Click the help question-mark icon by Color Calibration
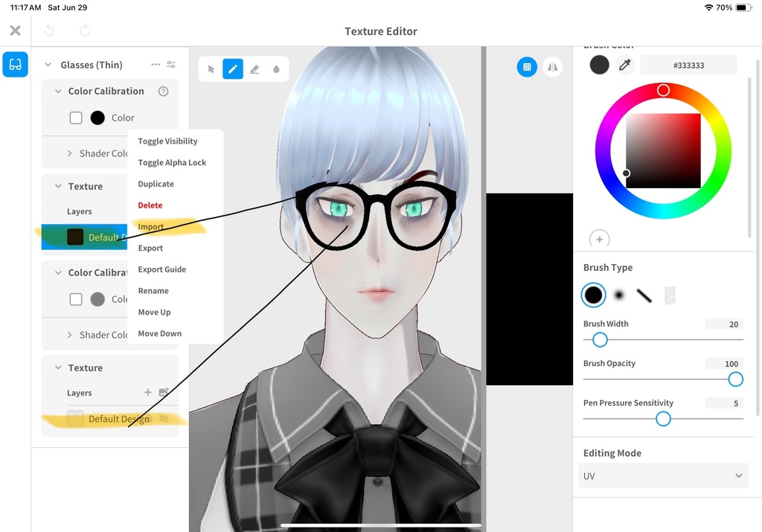This screenshot has height=532, width=762. [x=163, y=91]
